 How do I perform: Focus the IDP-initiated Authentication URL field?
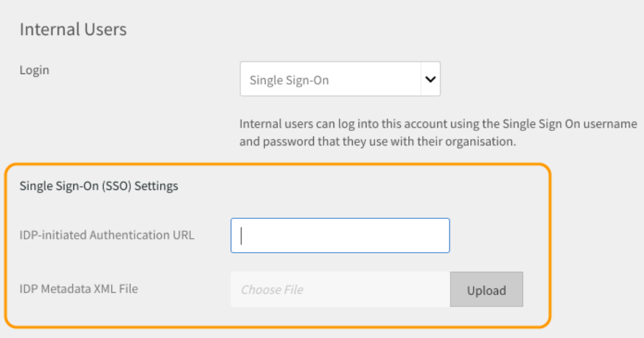(x=340, y=235)
